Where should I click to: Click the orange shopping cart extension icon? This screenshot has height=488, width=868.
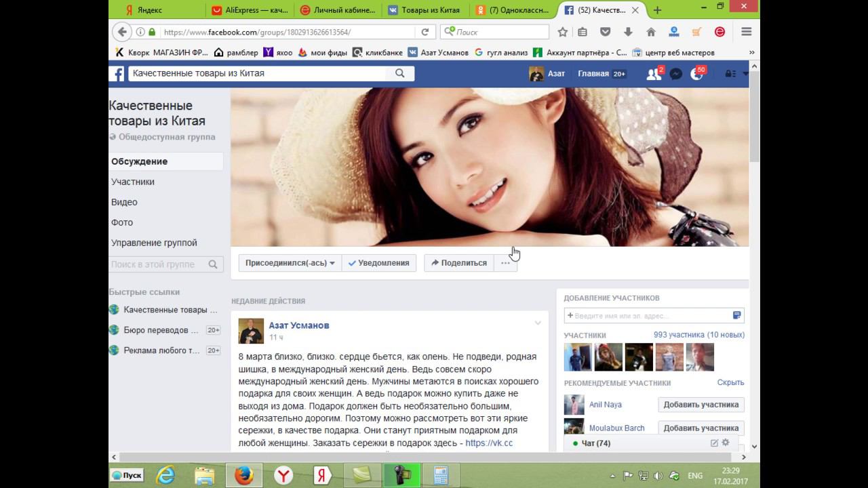tap(696, 32)
